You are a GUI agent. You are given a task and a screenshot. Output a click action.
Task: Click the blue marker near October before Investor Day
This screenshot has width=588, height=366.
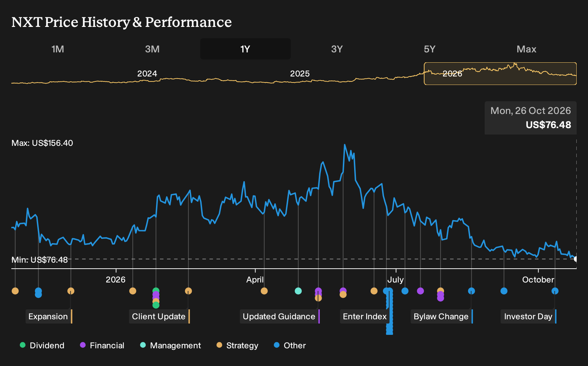click(x=504, y=291)
